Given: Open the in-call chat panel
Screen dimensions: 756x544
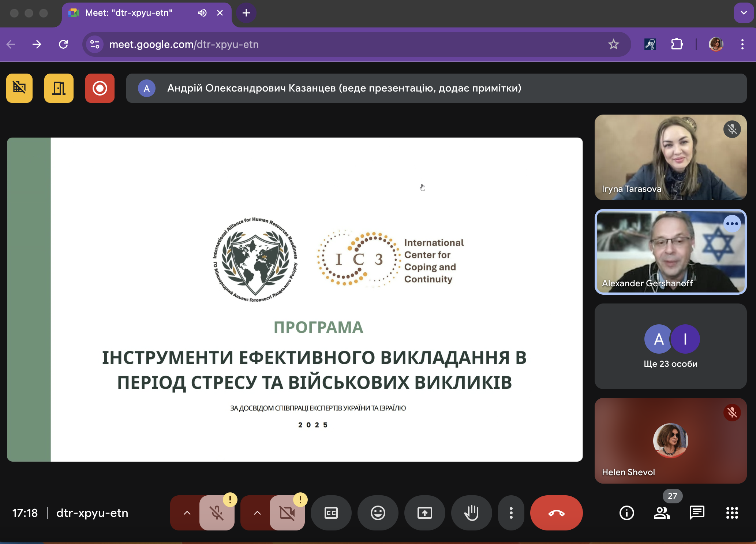Looking at the screenshot, I should pyautogui.click(x=697, y=513).
